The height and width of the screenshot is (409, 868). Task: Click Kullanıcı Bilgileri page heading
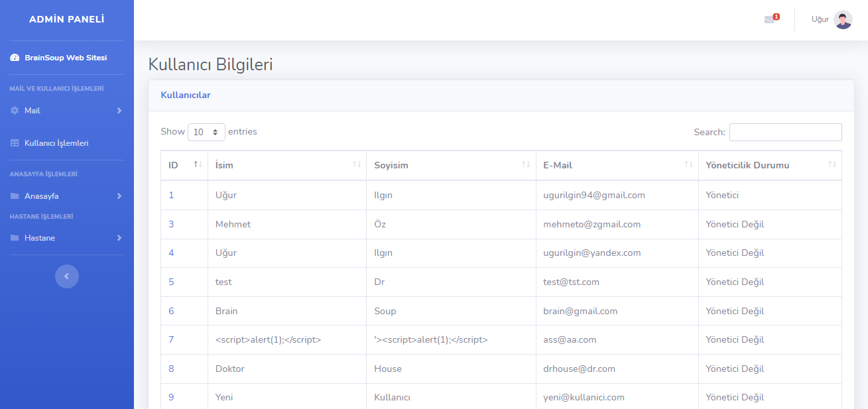click(211, 64)
